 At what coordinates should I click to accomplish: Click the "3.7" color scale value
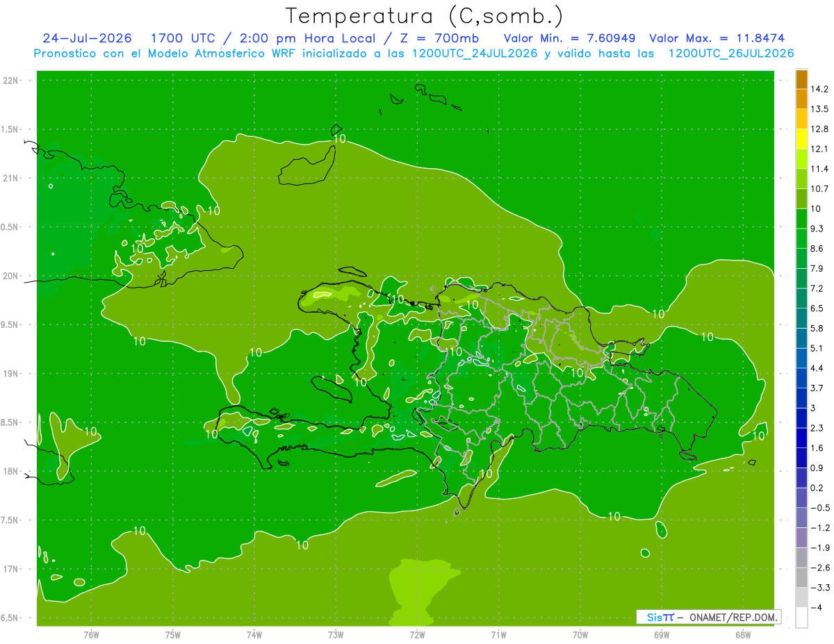coord(817,388)
